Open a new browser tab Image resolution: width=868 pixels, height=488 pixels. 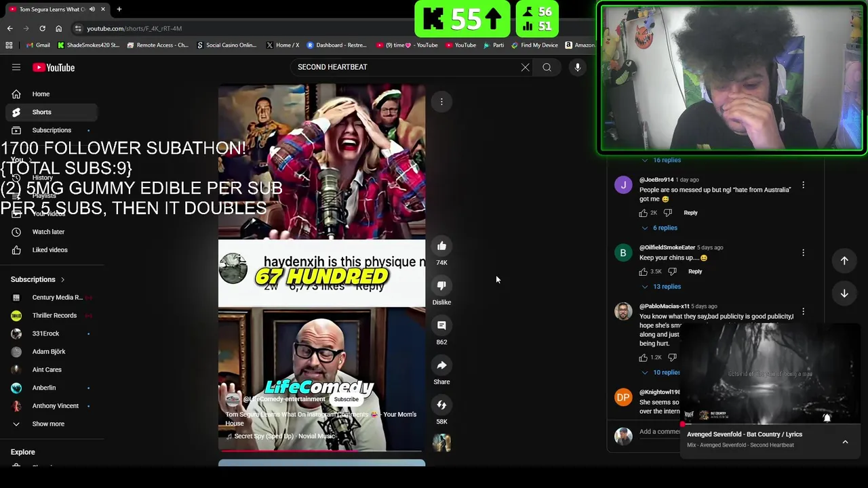119,9
